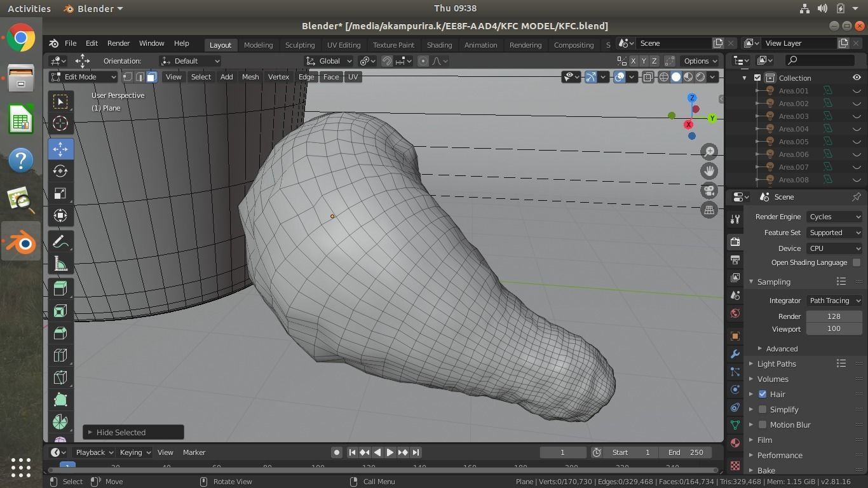Open Integrator Path Tracing dropdown

point(834,301)
